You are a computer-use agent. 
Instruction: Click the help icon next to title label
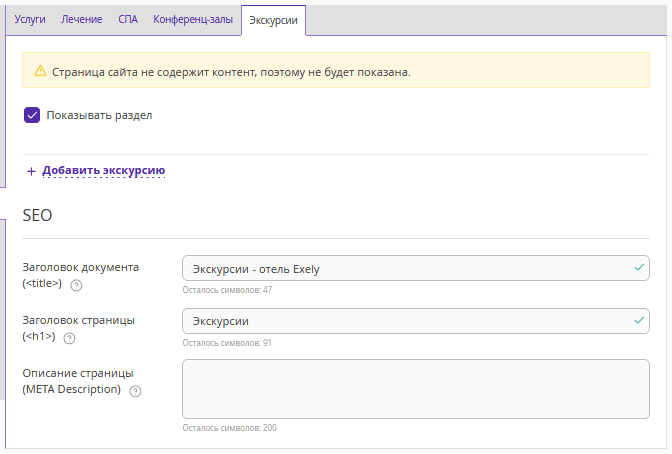pos(76,286)
